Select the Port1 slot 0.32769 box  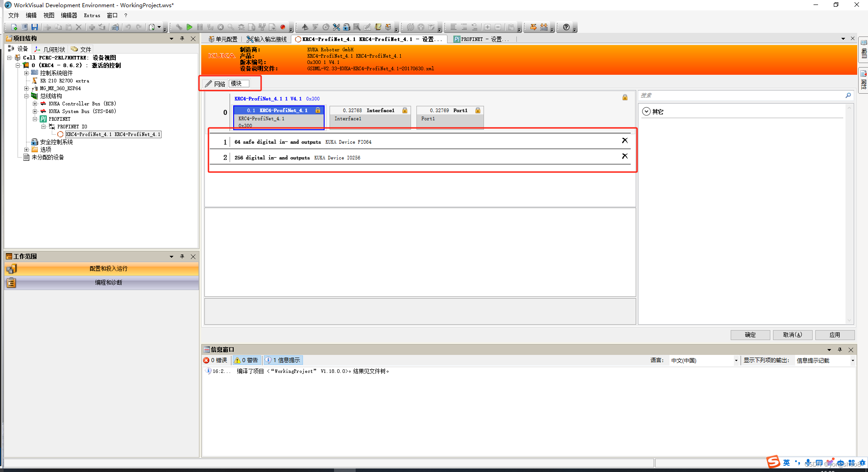click(450, 117)
